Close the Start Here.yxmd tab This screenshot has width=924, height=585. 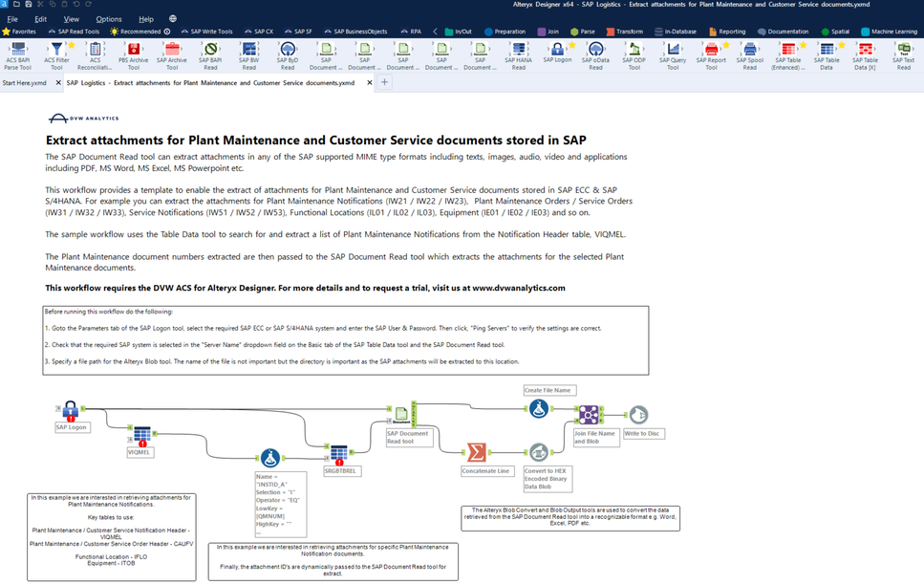coord(58,82)
